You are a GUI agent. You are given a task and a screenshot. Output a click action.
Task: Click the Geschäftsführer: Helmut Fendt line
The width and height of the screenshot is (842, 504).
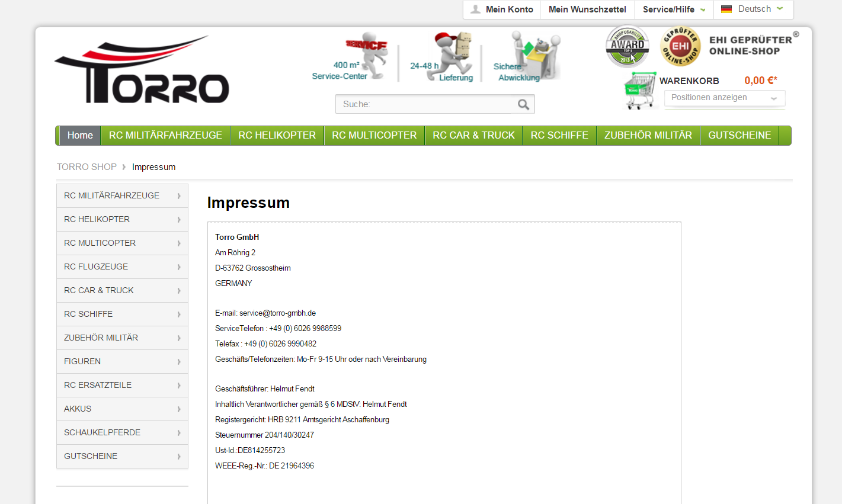click(x=265, y=389)
